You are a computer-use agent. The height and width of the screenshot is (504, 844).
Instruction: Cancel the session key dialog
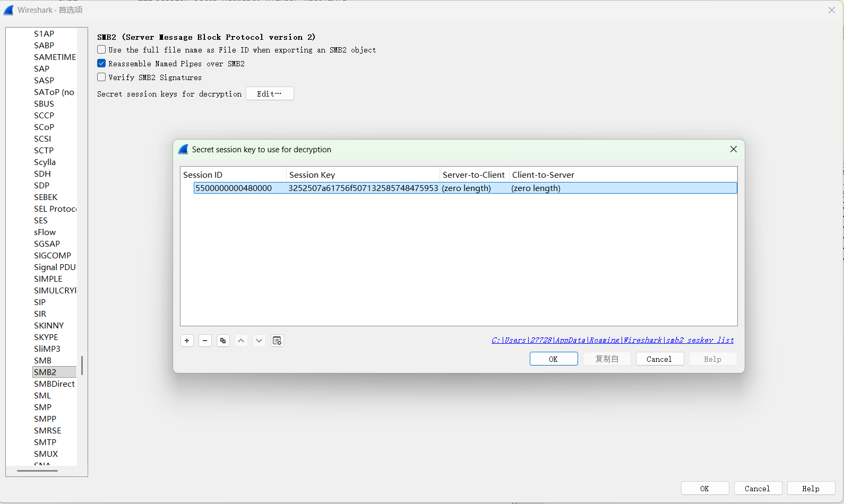(x=659, y=359)
